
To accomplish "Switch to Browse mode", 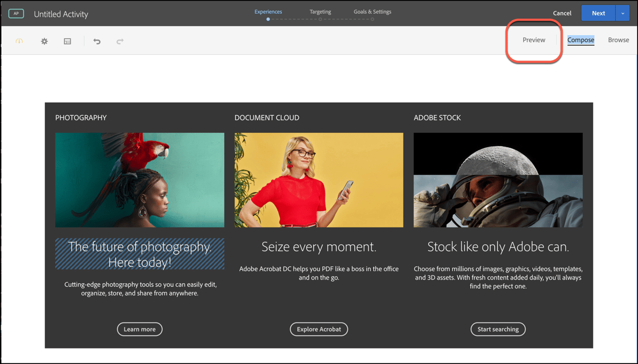I will pyautogui.click(x=618, y=40).
